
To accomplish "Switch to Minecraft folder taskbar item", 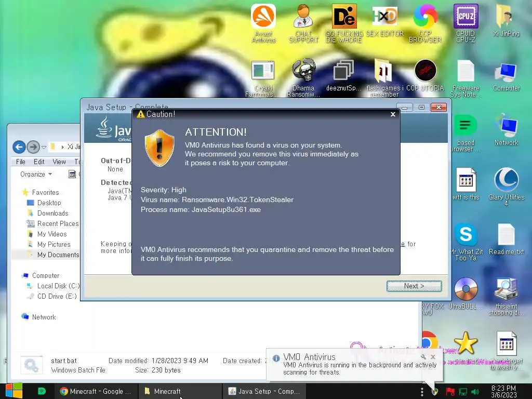I will (180, 391).
